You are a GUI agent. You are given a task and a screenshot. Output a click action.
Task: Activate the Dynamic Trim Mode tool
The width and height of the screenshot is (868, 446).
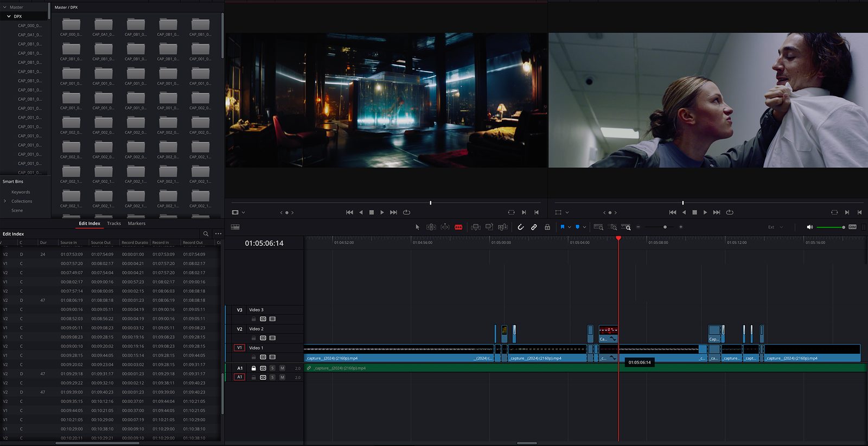[x=445, y=227]
